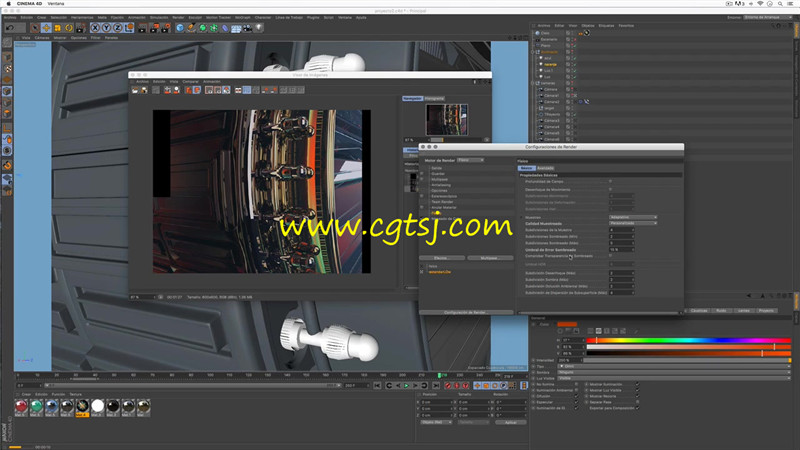800x450 pixels.
Task: Open the light Tipo dropdown
Action: (673, 366)
